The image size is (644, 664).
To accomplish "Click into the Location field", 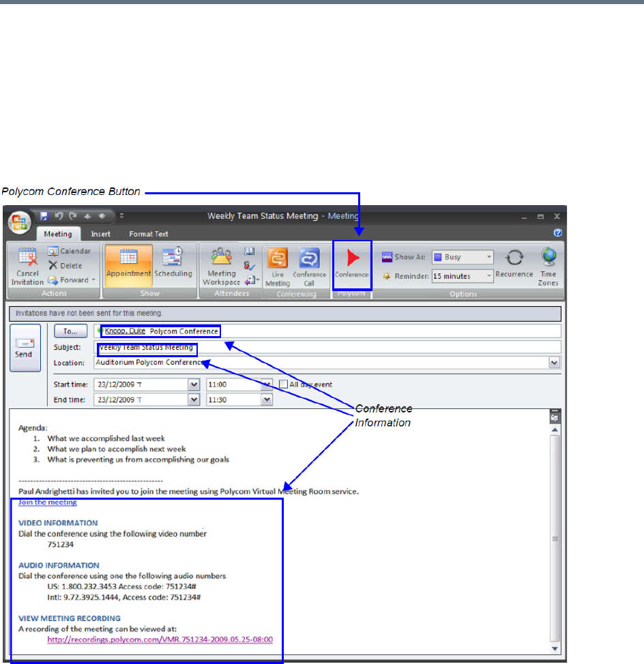I will [x=321, y=363].
